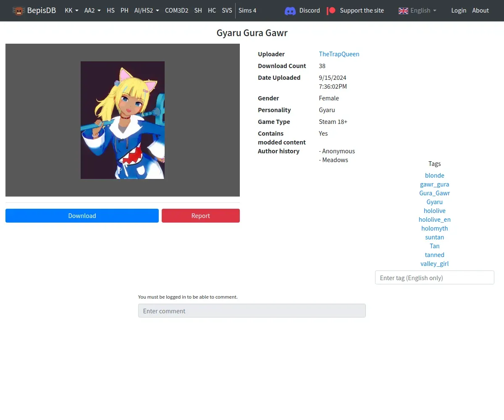Screen dimensions: 504x420
Task: Click author history entry Anonymous
Action: [337, 151]
